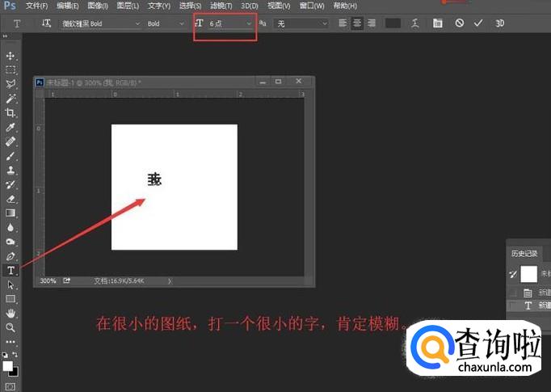Select the Horizontal Type tool

(x=11, y=270)
